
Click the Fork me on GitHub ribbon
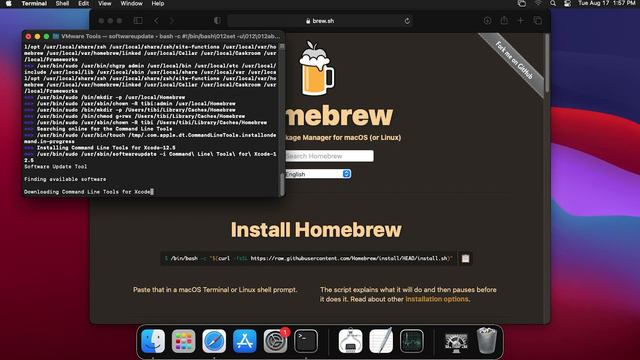(x=514, y=60)
